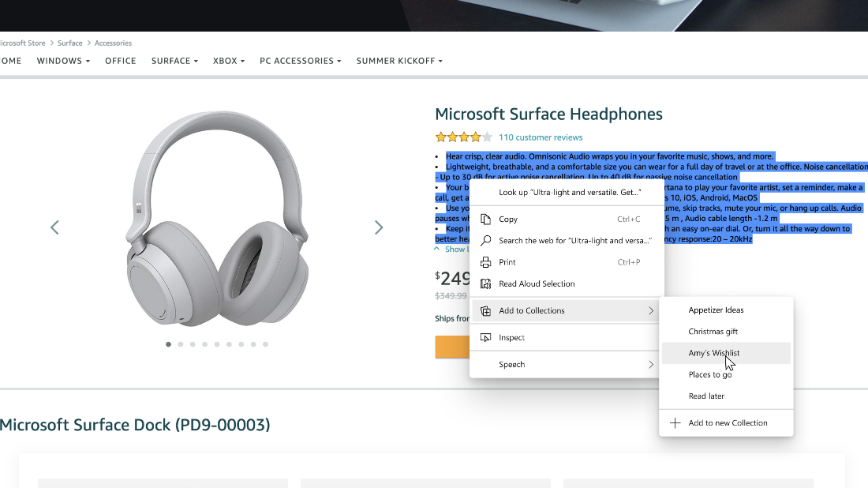Click the orange buy button
Screen dimensions: 868x488
pyautogui.click(x=451, y=347)
